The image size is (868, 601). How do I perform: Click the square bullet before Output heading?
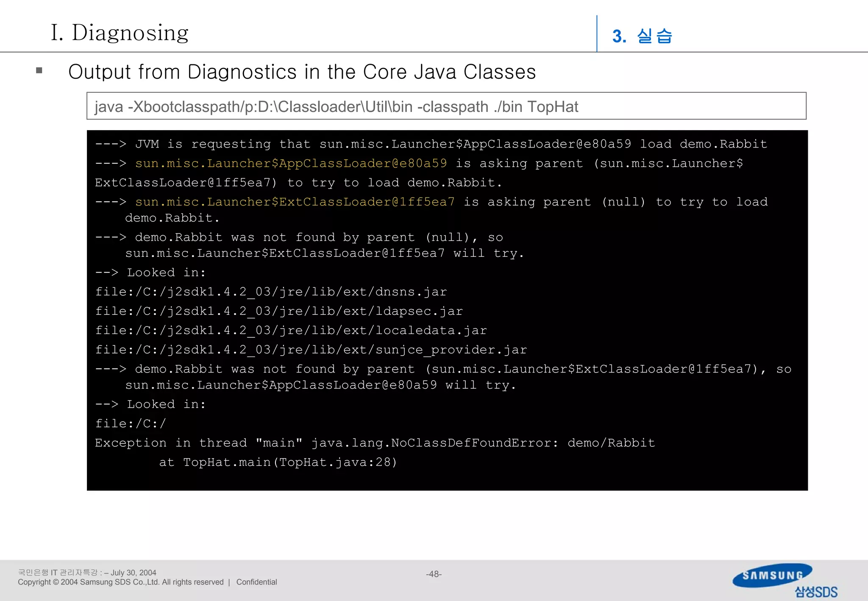click(x=39, y=71)
